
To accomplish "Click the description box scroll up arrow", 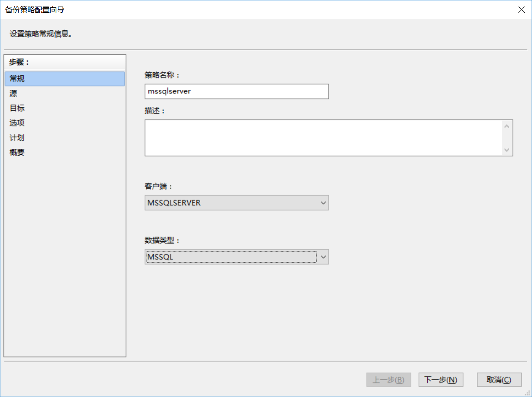I will 507,126.
